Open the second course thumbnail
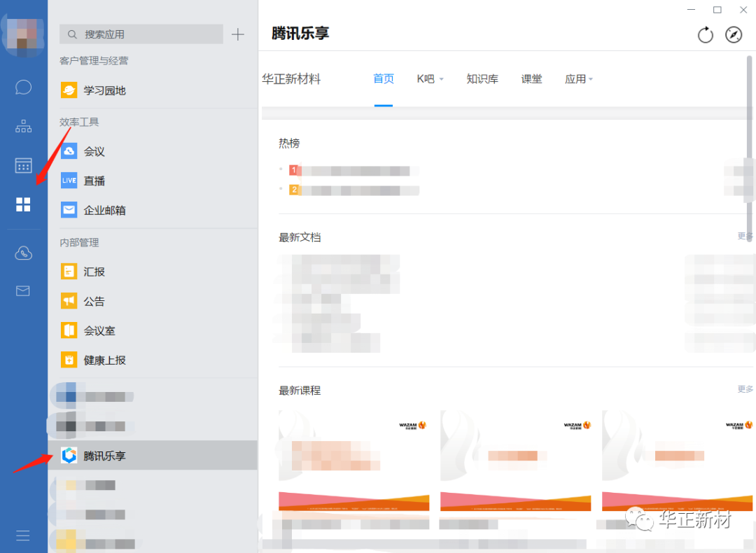Screen dimensions: 756x553 pos(515,461)
